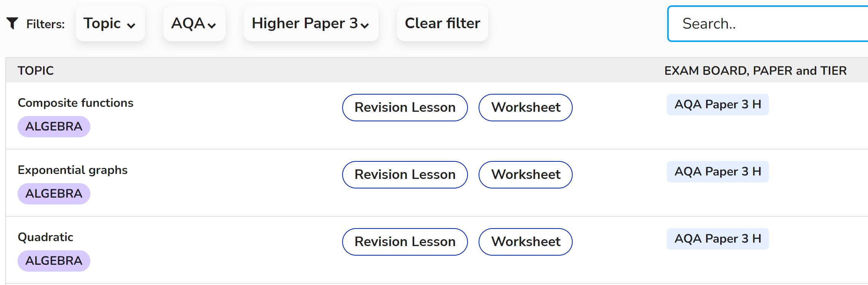Select ALGEBRA tag under Quadratic
Image resolution: width=868 pixels, height=285 pixels.
(54, 261)
